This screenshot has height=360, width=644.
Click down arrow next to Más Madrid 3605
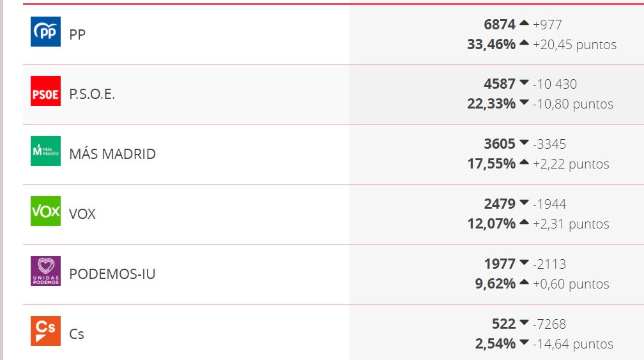524,142
